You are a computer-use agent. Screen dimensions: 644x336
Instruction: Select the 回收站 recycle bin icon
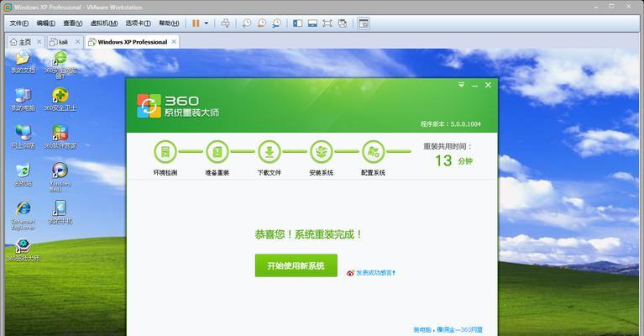coord(23,175)
